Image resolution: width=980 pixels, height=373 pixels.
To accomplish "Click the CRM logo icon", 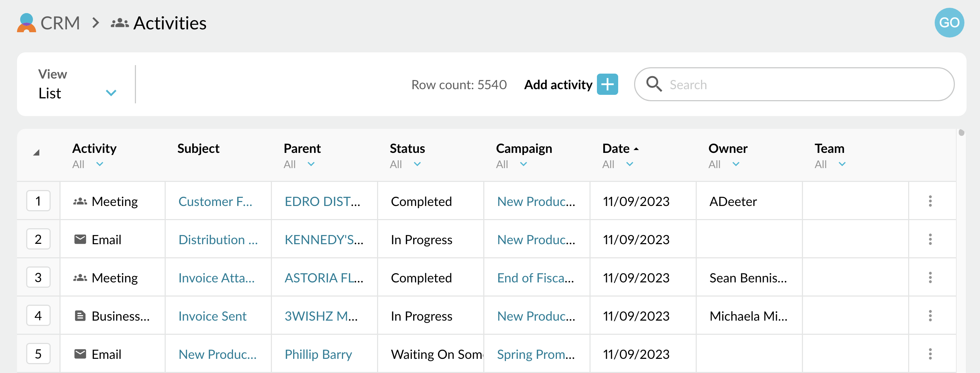I will [26, 23].
